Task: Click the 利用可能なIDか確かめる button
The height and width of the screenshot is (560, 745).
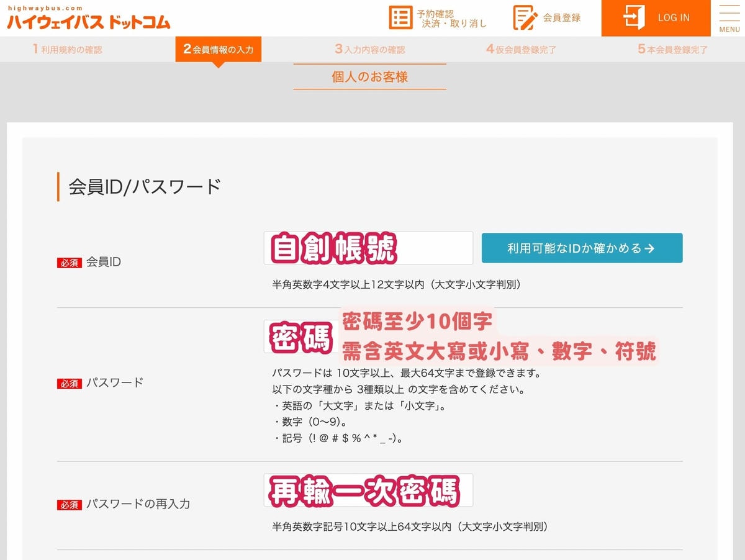Action: coord(582,248)
